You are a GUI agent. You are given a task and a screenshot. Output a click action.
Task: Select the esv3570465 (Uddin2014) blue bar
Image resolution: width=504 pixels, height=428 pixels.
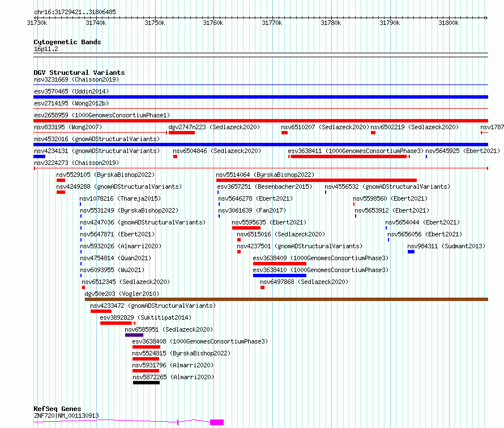tap(260, 97)
